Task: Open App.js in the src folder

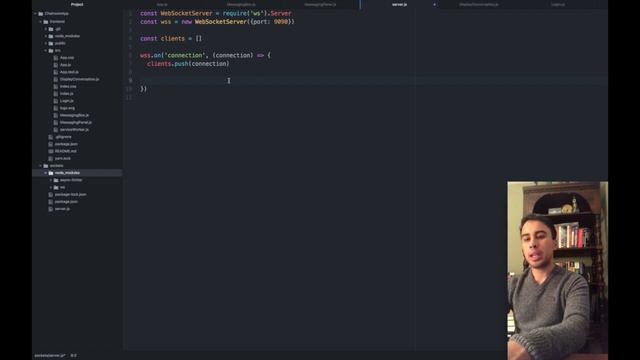Action: [65, 65]
